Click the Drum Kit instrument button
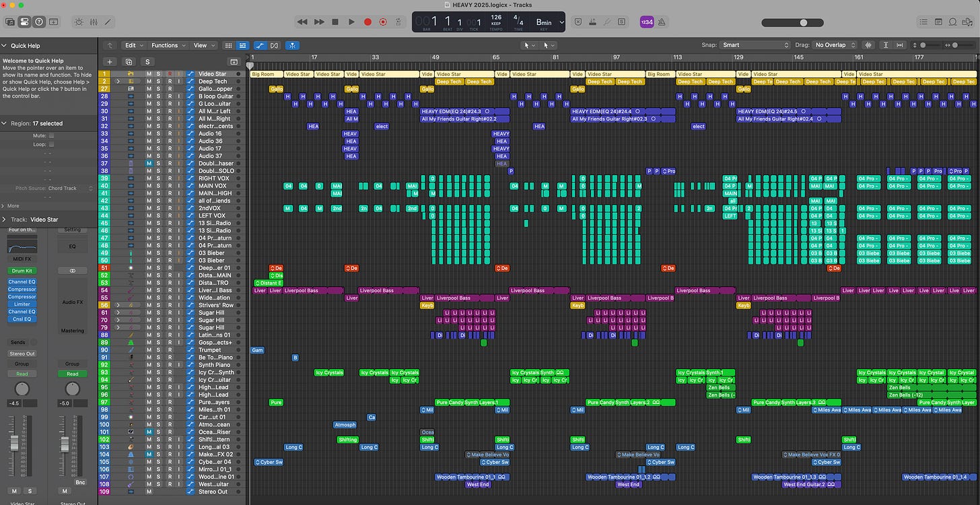 click(x=22, y=271)
